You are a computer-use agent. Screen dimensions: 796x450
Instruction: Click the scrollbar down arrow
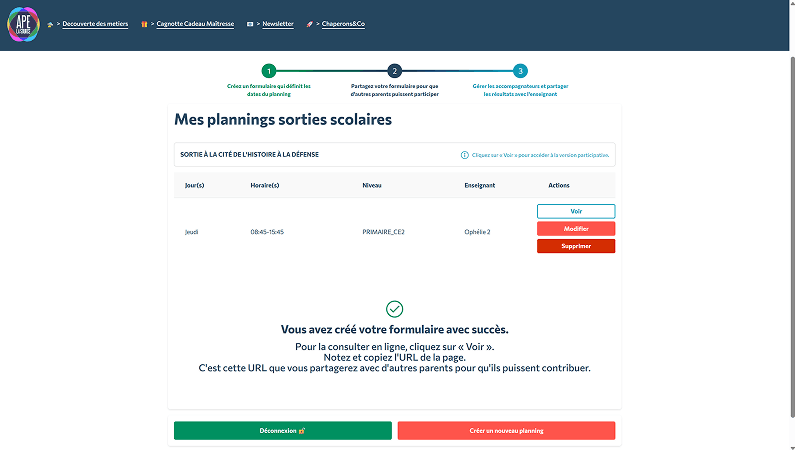pyautogui.click(x=792, y=447)
